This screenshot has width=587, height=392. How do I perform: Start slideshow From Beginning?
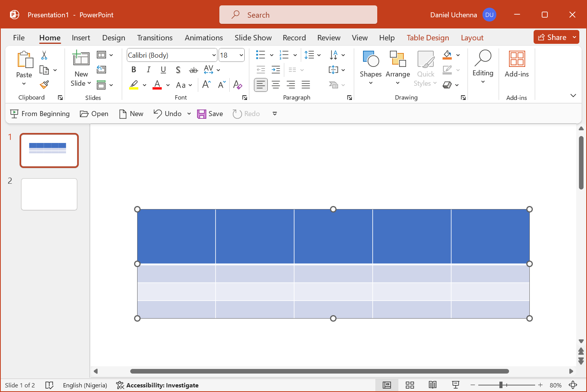coord(40,113)
